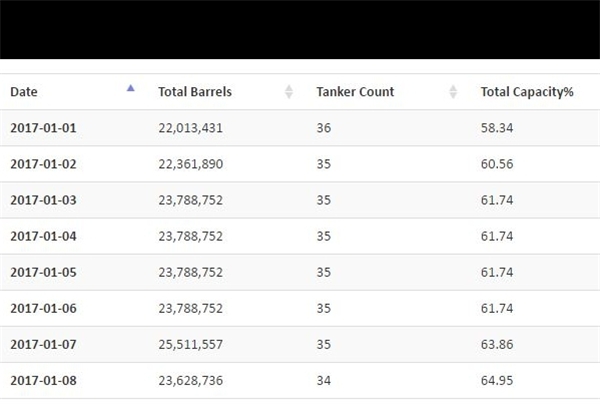
Task: Select the 2017-01-07 date cell
Action: [x=43, y=344]
